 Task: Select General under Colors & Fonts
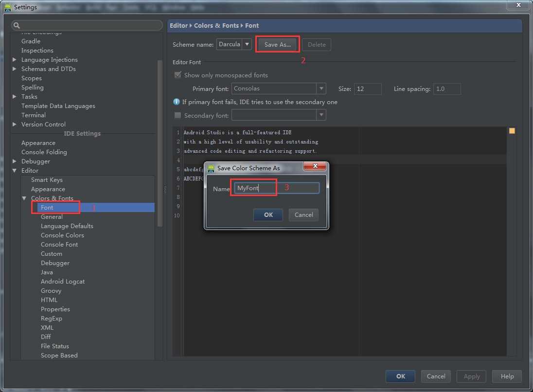point(52,216)
